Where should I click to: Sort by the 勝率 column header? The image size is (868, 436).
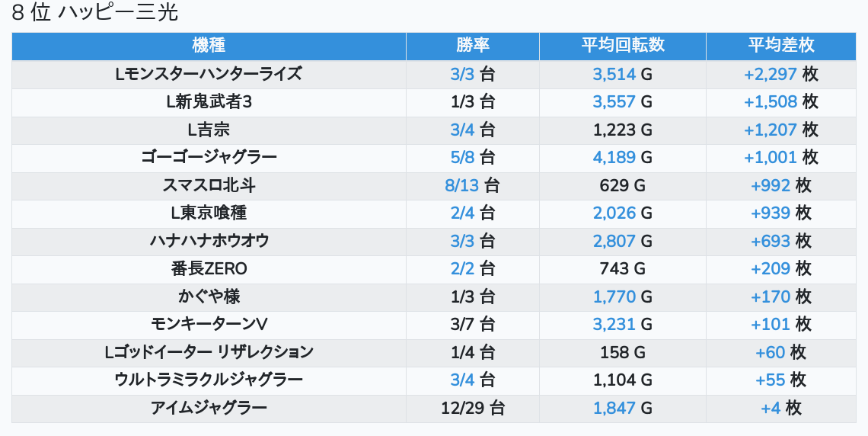[472, 46]
